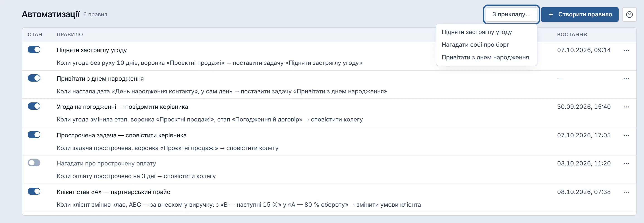The image size is (644, 223).
Task: Disable the «Привітати з днем народження» rule toggle
Action: coord(34,78)
